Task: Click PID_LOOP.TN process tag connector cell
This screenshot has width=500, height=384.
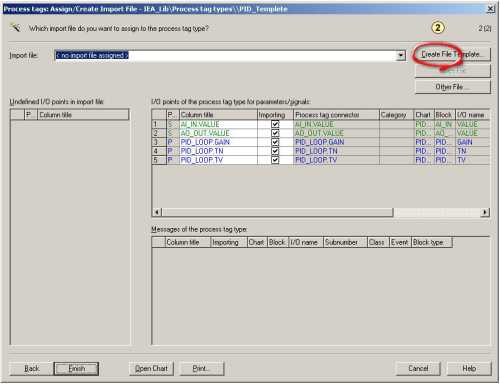Action: [336, 151]
